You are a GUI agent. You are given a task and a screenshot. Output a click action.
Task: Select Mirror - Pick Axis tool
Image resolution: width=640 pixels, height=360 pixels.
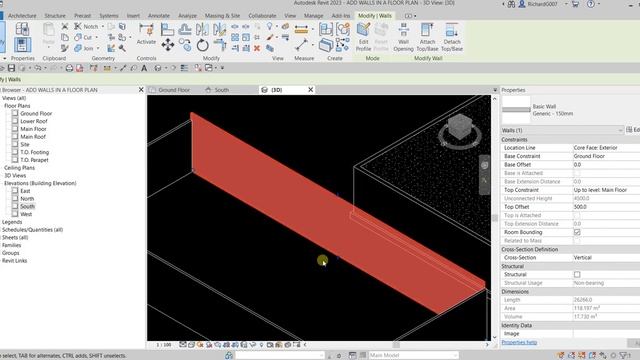pyautogui.click(x=202, y=29)
